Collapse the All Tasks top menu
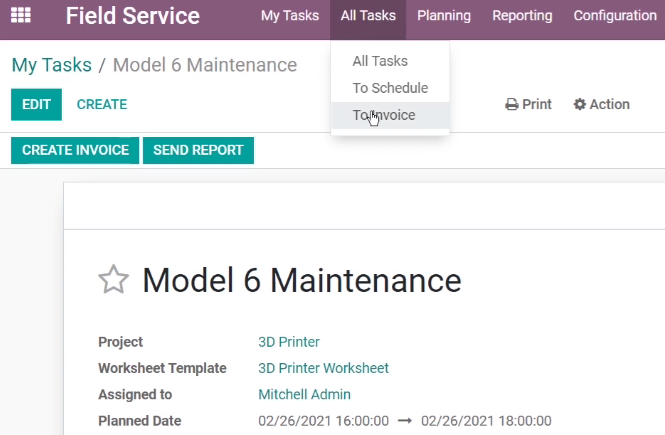Image resolution: width=665 pixels, height=435 pixels. tap(368, 16)
